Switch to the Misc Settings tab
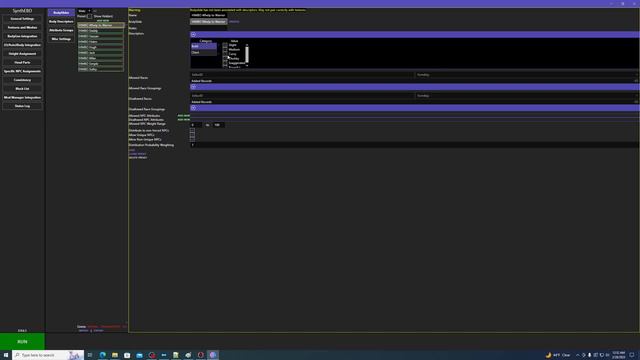640x360 pixels. click(x=61, y=39)
